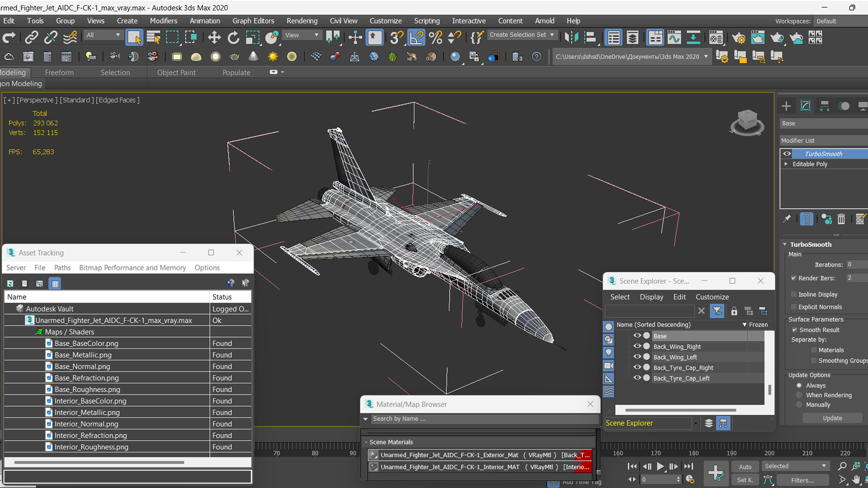Open the Graph Editors menu

[253, 21]
